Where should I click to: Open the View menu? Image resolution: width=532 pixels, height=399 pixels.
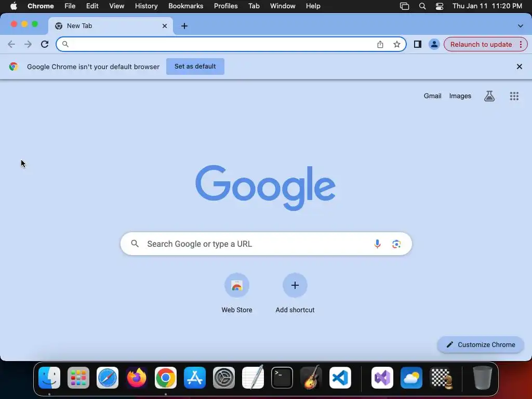click(117, 6)
